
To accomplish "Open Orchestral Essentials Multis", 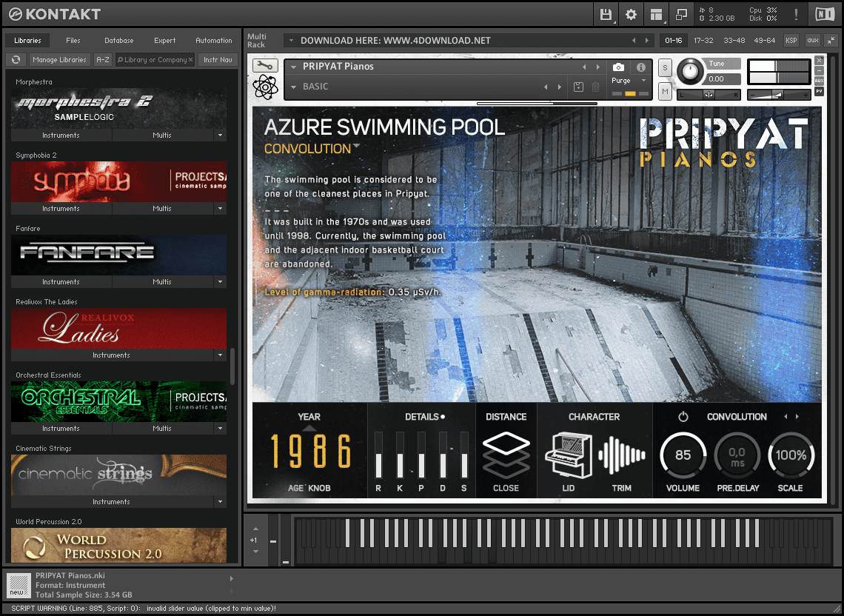I will 162,428.
